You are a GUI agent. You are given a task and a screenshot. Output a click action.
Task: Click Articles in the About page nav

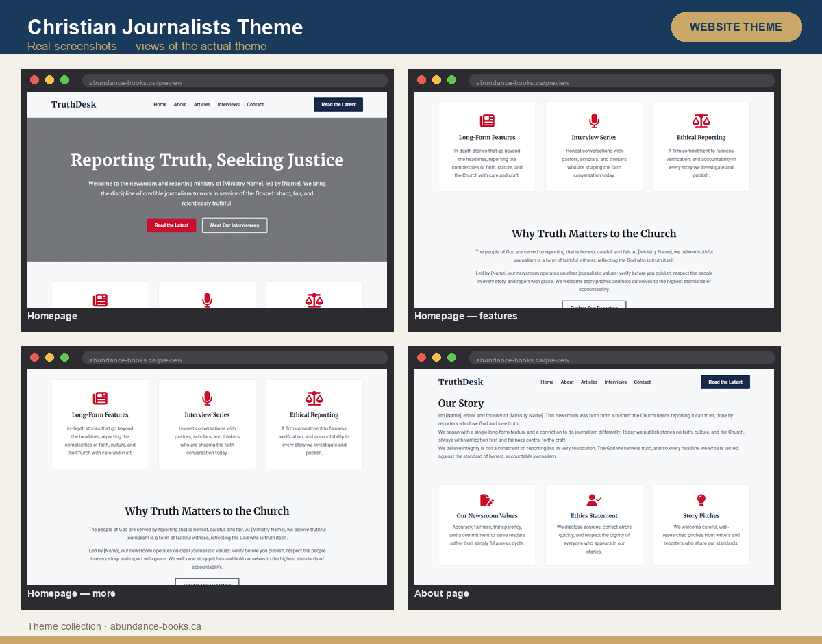(589, 382)
